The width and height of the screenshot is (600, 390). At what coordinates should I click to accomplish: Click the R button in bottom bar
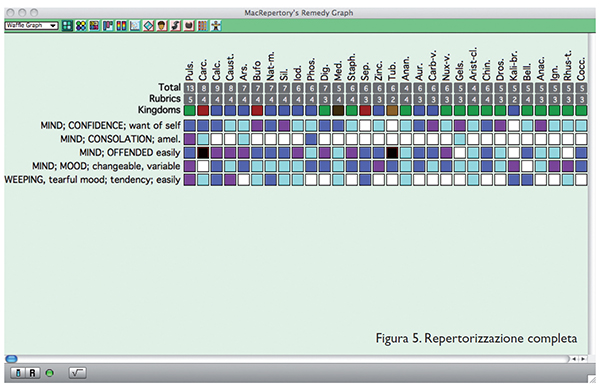coord(33,373)
